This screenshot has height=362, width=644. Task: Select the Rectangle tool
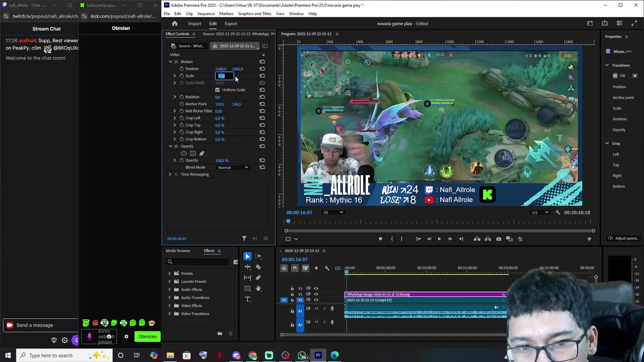pos(248,289)
